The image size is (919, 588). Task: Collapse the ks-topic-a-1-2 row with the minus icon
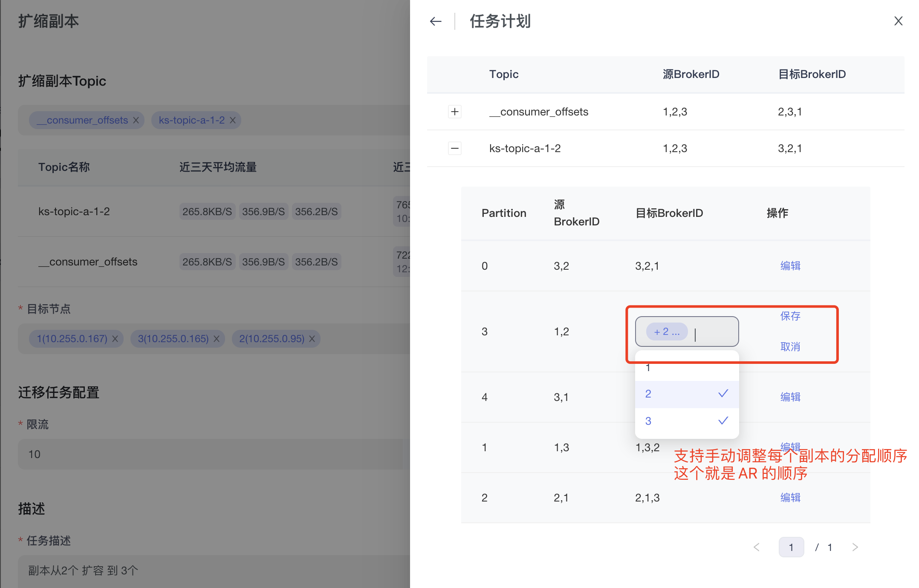click(455, 148)
